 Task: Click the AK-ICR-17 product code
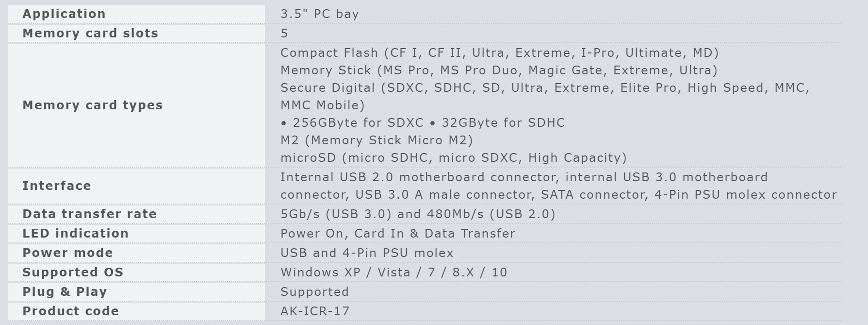click(x=315, y=311)
